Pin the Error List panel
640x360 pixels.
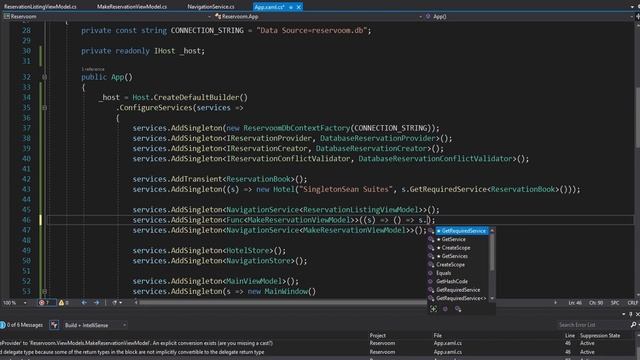click(631, 314)
